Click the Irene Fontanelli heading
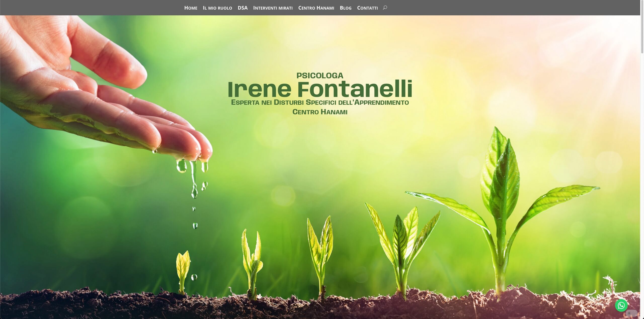644x319 pixels. (x=320, y=89)
